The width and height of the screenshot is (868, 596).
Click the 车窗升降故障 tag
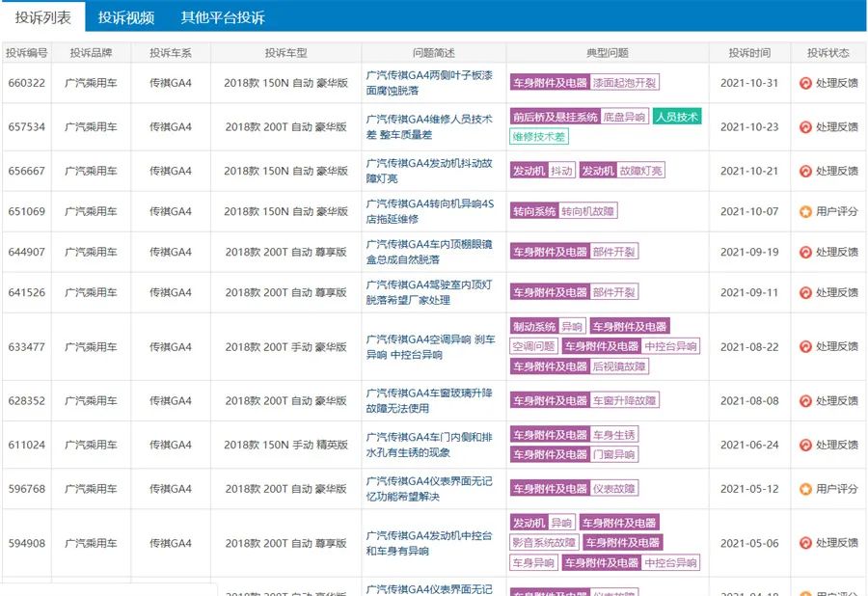click(624, 400)
